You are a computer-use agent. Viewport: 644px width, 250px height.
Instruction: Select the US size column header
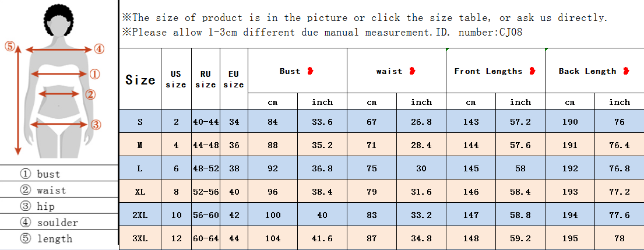[x=176, y=79]
